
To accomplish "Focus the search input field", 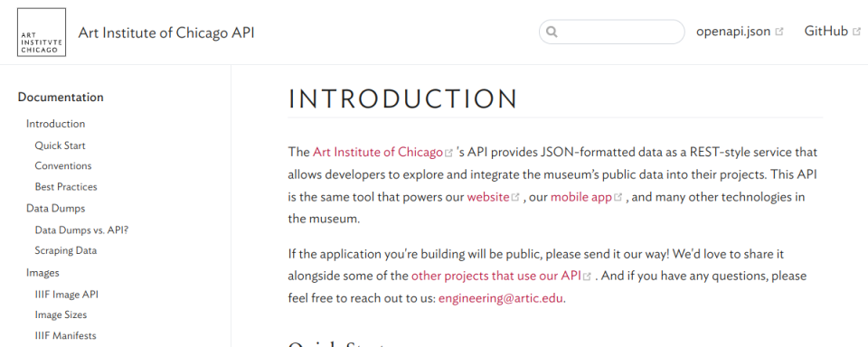I will tap(612, 33).
